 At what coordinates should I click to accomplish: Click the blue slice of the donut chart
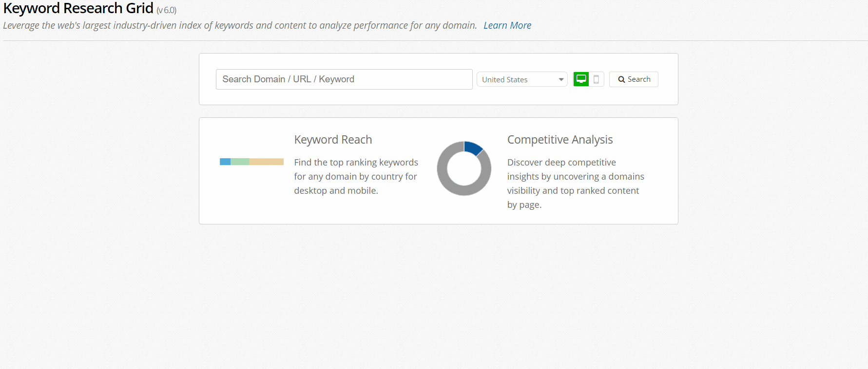point(473,148)
